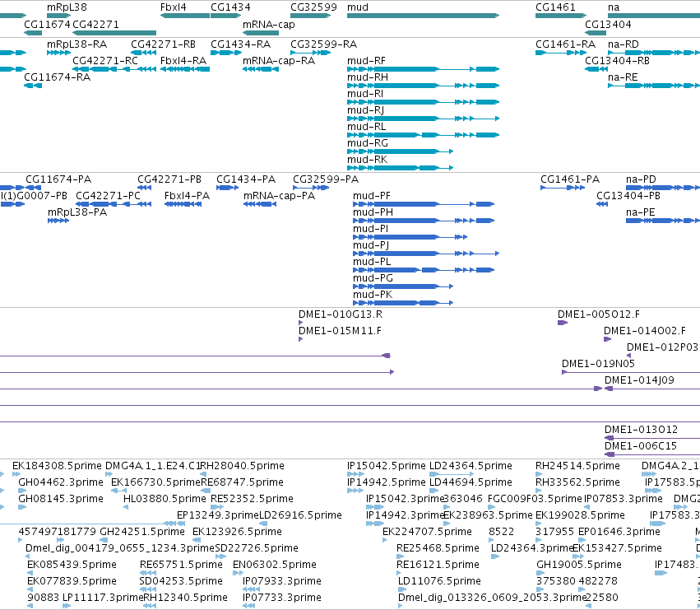
Task: Select the GH19005.5prime EST label
Action: point(579,565)
